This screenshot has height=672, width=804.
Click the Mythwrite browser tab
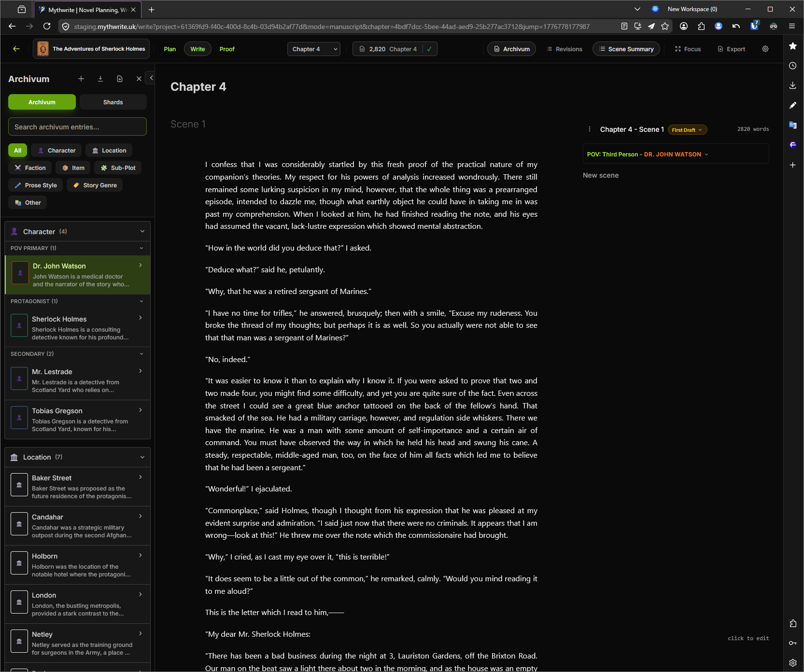point(87,10)
